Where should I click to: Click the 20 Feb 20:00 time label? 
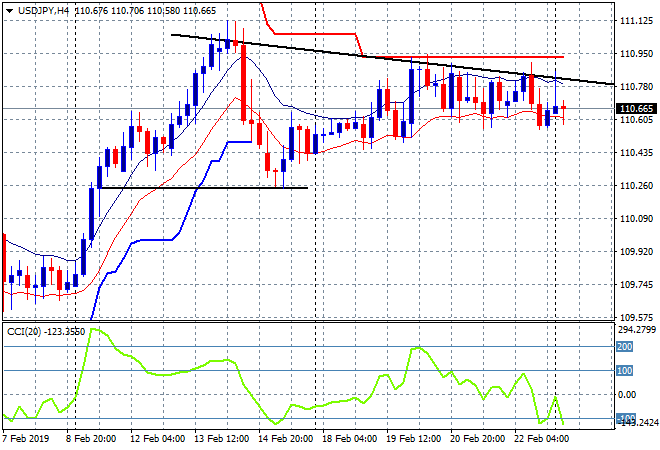click(x=477, y=439)
